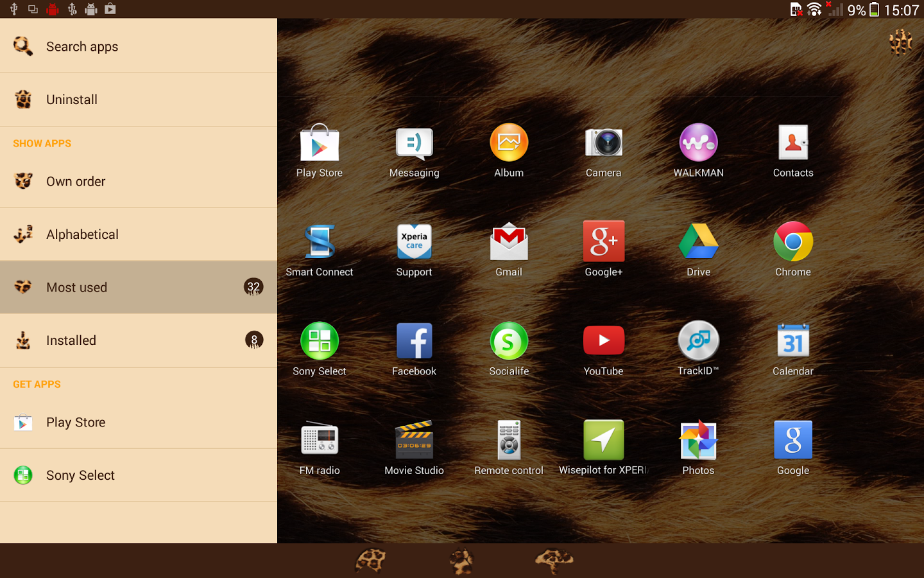Select the Most used sorting option
The width and height of the screenshot is (924, 578).
point(139,287)
